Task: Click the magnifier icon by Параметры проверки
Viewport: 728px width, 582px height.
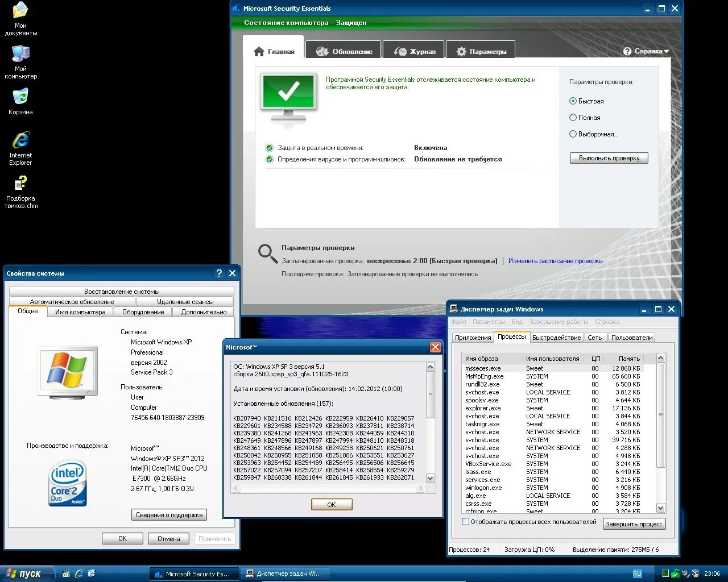Action: pyautogui.click(x=268, y=253)
